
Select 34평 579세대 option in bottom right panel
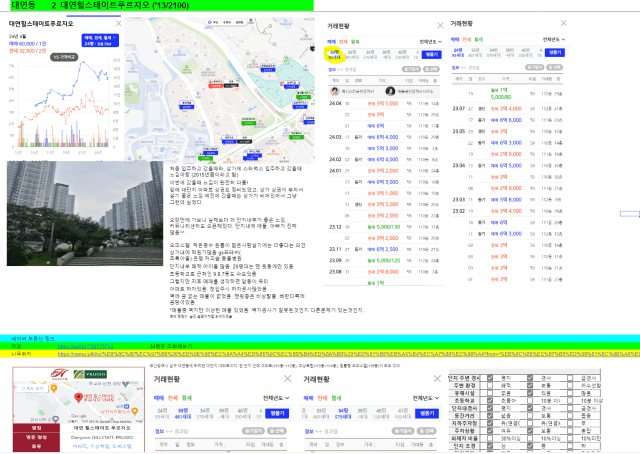click(343, 413)
